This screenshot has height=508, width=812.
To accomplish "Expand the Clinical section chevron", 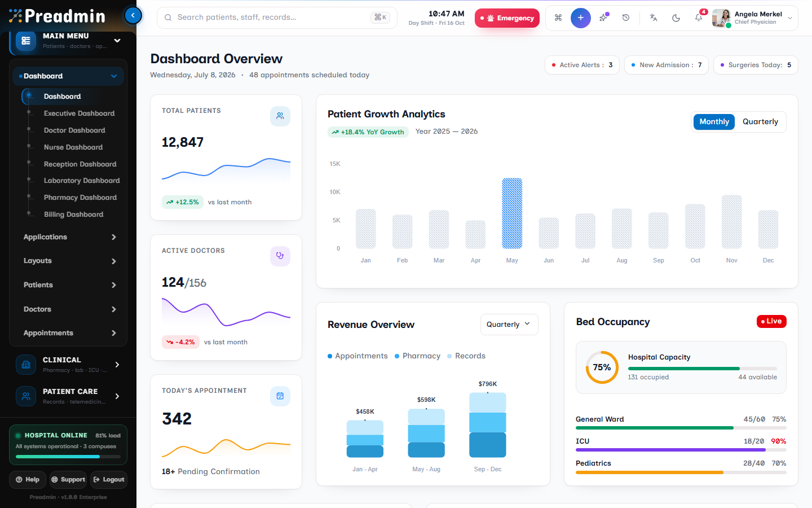I will coord(117,365).
